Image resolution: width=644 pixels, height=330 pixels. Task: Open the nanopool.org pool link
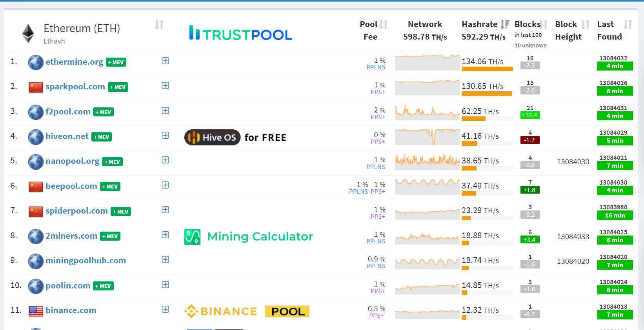[73, 161]
